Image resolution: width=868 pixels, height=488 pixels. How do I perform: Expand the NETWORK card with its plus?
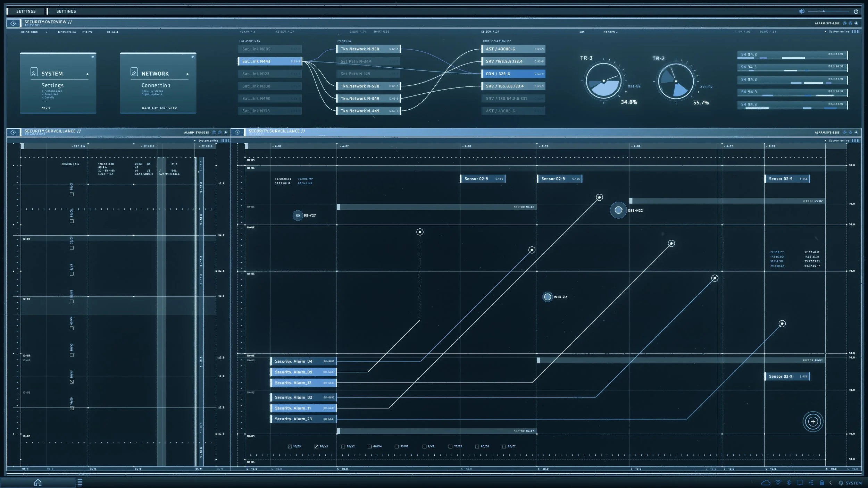point(187,74)
